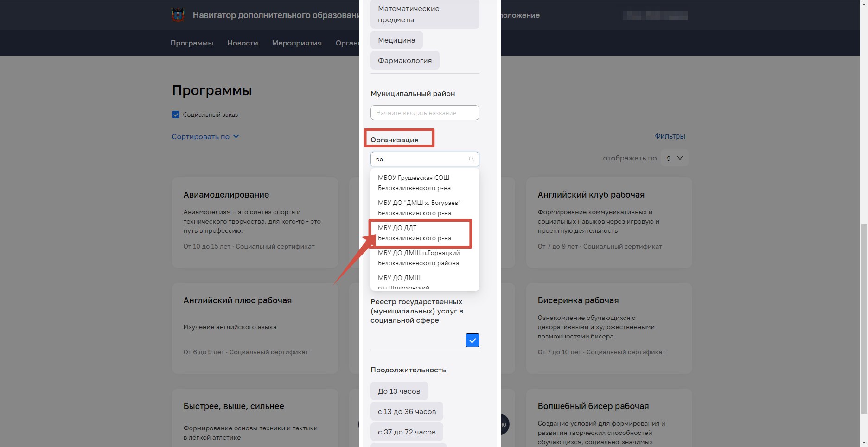
Task: Select the Фармакология filter tag
Action: 405,60
